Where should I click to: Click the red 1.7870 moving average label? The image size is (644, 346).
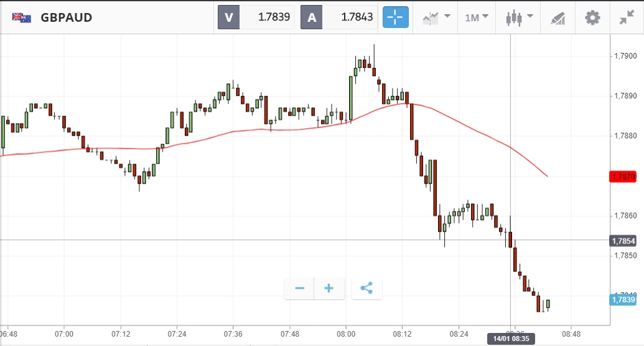click(623, 177)
